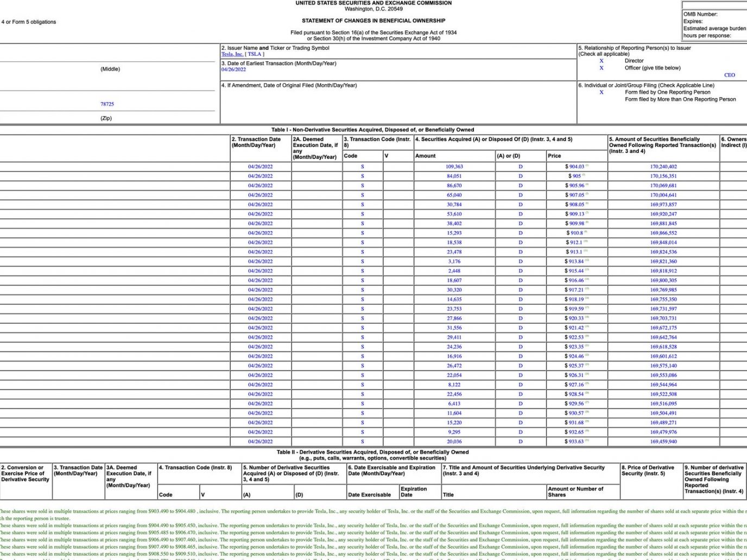Click the owned securities value 170,156,351

click(663, 176)
